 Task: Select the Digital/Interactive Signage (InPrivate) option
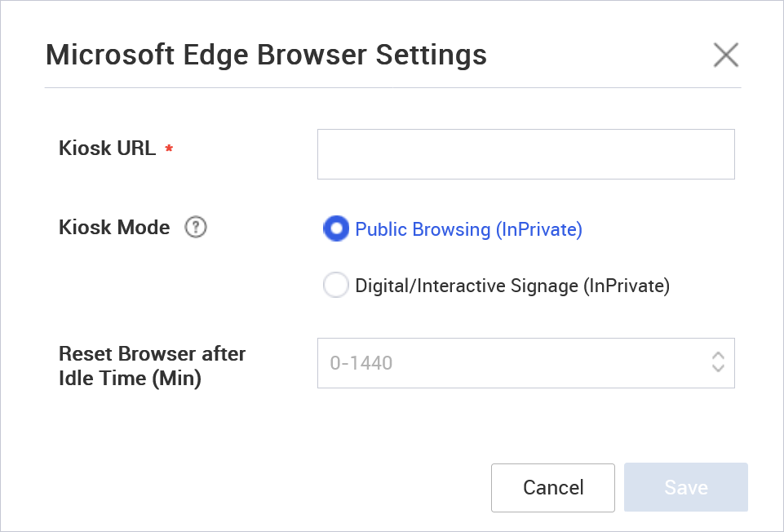point(336,285)
